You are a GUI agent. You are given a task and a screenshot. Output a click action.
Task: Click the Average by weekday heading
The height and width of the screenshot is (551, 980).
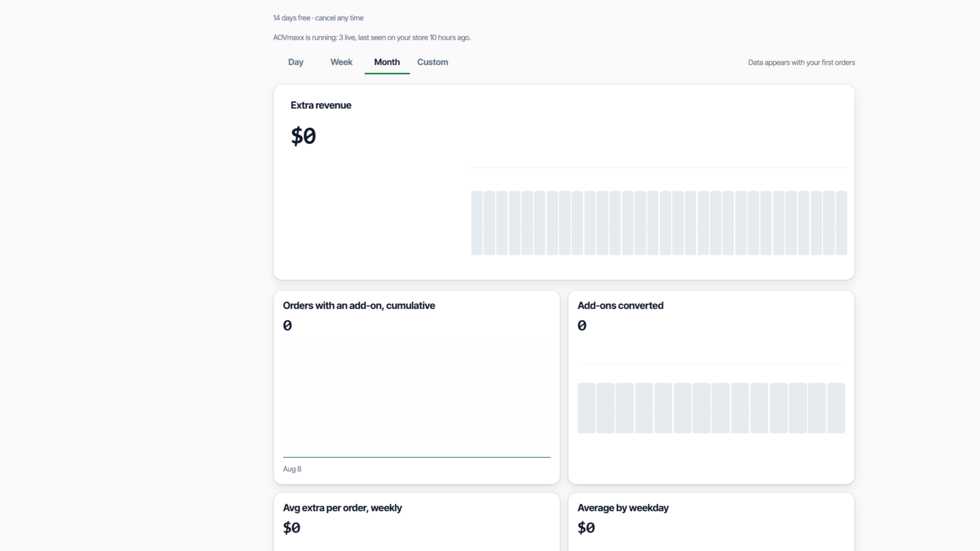pos(623,508)
